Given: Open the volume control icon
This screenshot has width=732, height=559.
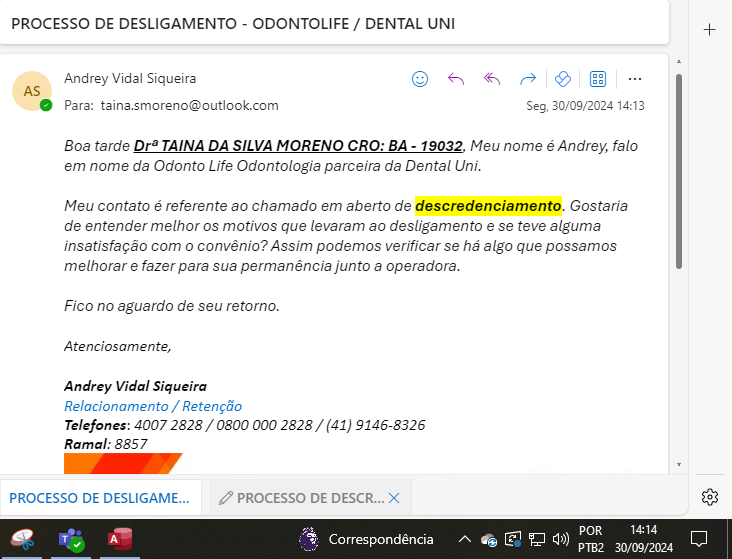Looking at the screenshot, I should (x=560, y=539).
